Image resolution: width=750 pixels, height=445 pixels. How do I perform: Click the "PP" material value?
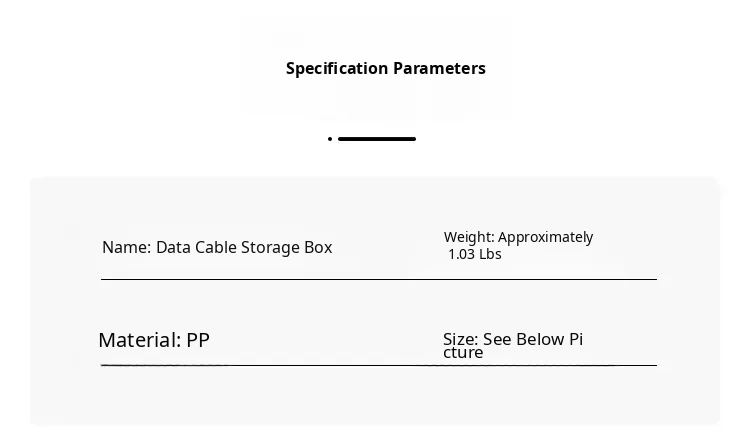point(198,341)
